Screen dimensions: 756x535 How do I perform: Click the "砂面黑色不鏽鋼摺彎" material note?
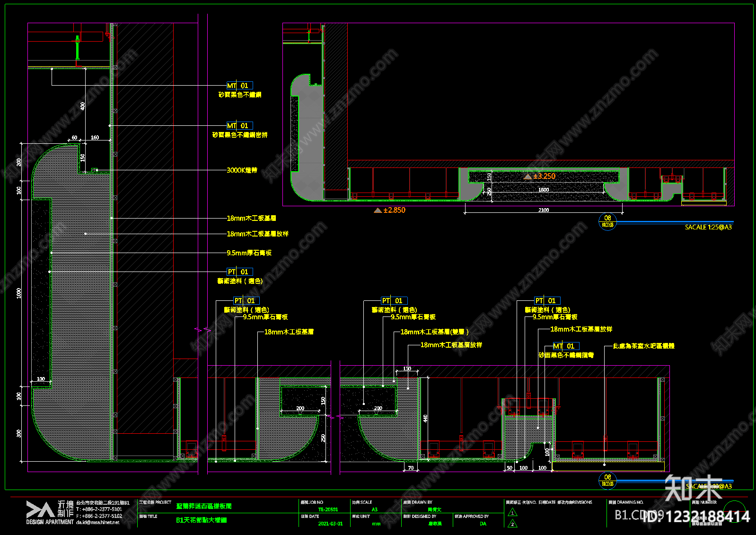coord(566,355)
